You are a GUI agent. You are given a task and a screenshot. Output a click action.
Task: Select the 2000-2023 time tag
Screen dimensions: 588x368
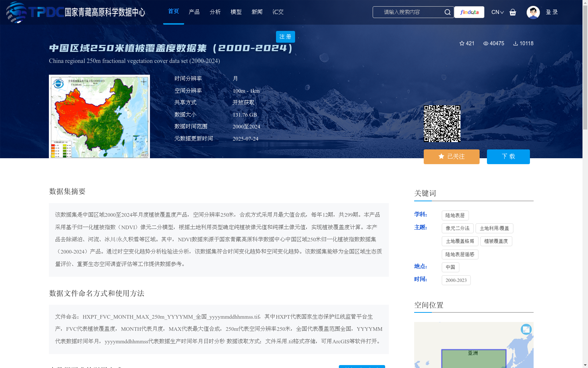(456, 280)
